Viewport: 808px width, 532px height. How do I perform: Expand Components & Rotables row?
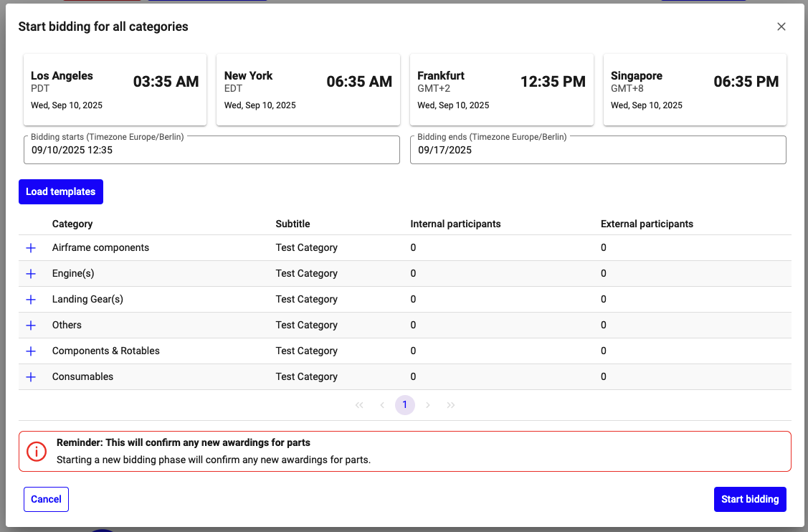point(31,351)
